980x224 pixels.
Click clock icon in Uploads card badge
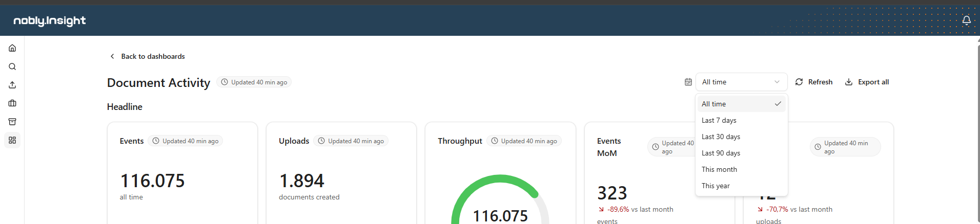[x=321, y=141]
